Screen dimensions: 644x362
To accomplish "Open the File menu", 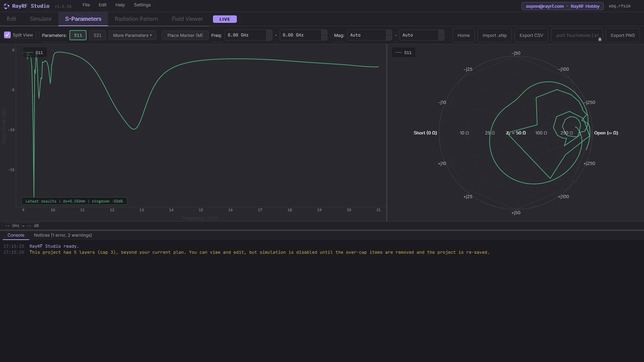I will click(86, 5).
